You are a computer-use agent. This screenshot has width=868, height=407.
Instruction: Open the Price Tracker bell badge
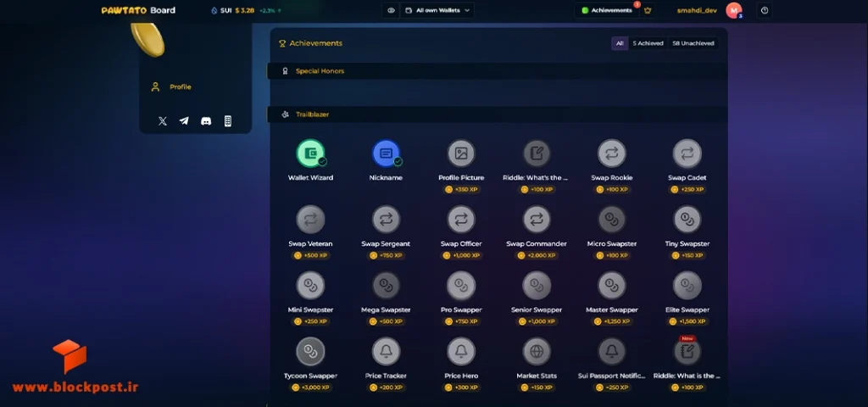click(x=386, y=351)
